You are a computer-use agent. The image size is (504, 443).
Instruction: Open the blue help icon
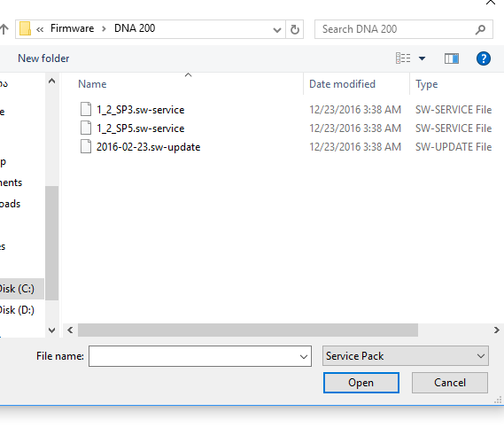(483, 58)
